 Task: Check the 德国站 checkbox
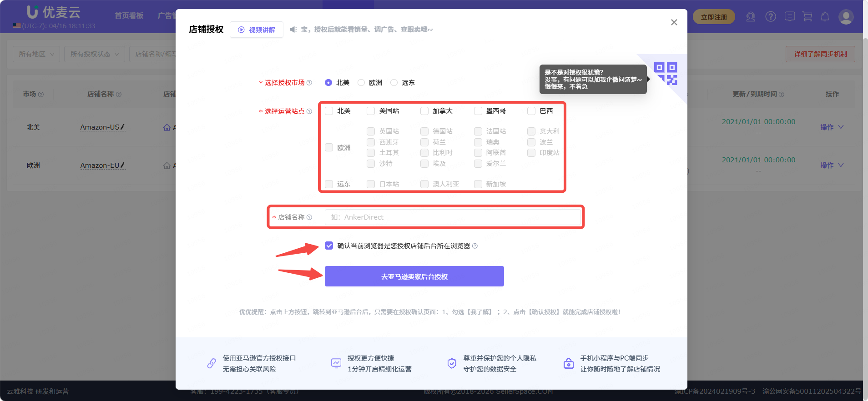[424, 131]
